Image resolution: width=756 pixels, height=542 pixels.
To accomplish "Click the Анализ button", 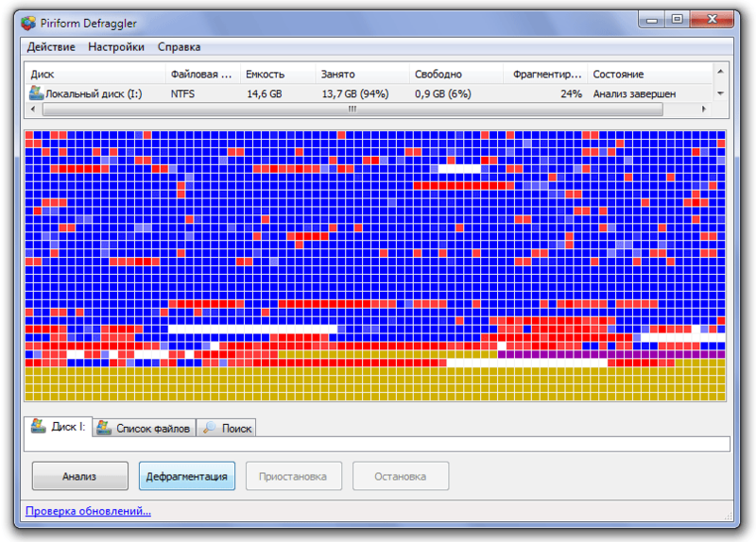I will (x=80, y=476).
